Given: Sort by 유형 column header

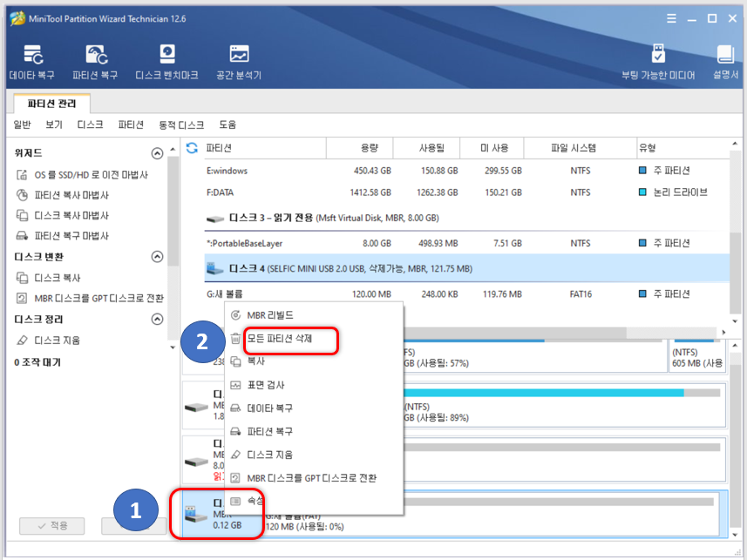Looking at the screenshot, I should 683,148.
